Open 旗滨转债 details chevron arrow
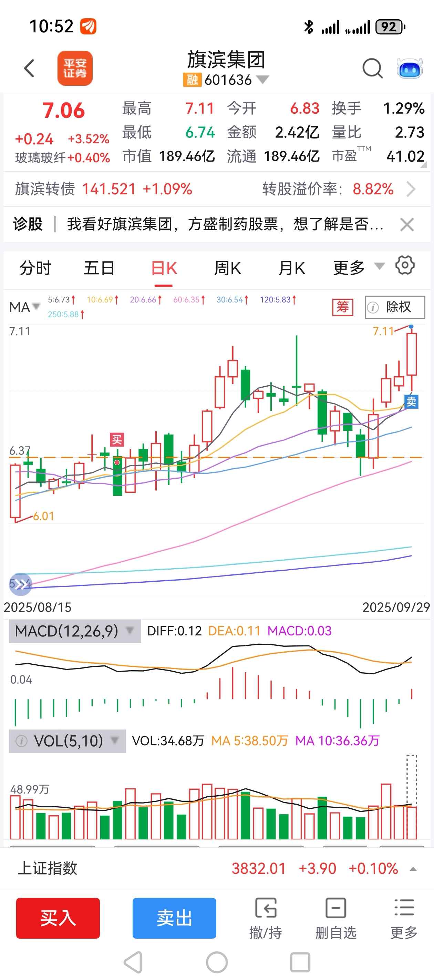Viewport: 434px width, 980px height. pos(411,189)
